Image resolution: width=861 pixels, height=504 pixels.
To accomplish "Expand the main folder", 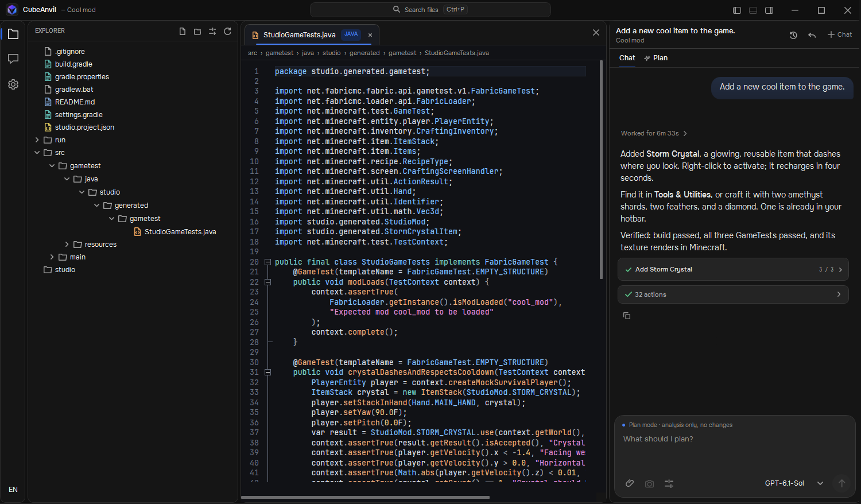I will point(52,257).
